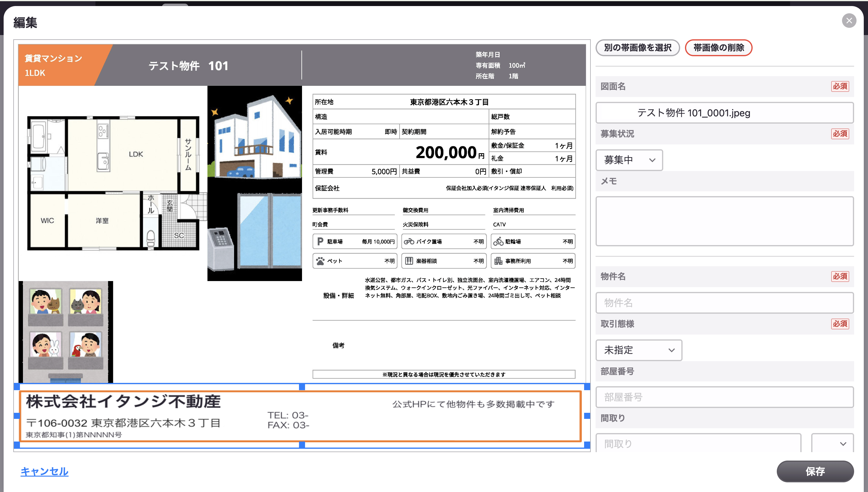Click the 株式会社イタンジ不動産 company name text

coord(123,401)
